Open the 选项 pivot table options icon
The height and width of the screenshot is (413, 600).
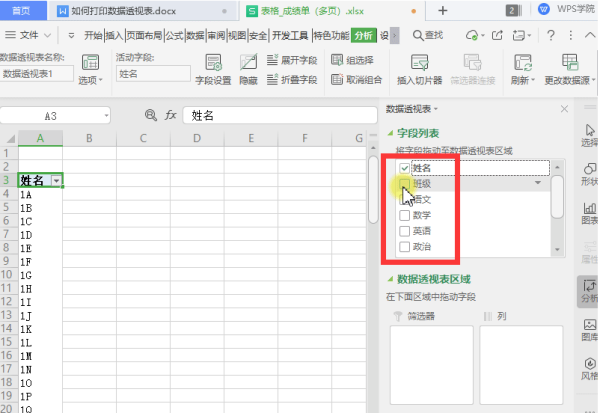[90, 62]
